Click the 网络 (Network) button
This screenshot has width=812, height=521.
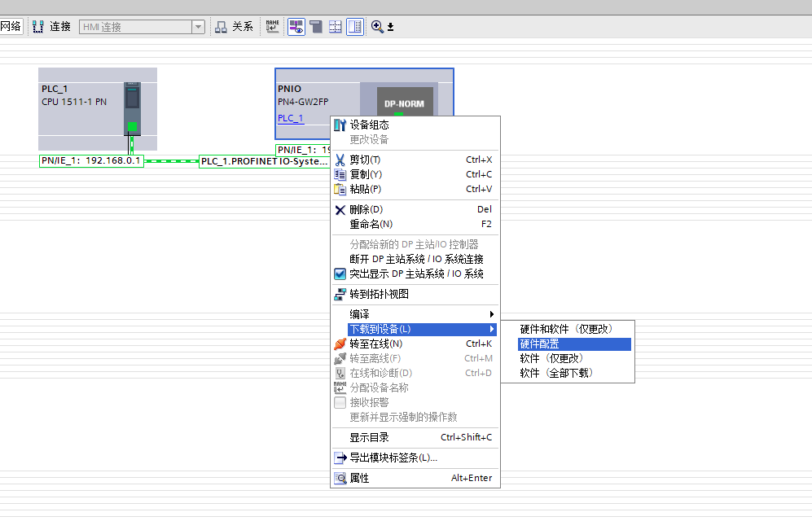pyautogui.click(x=11, y=26)
